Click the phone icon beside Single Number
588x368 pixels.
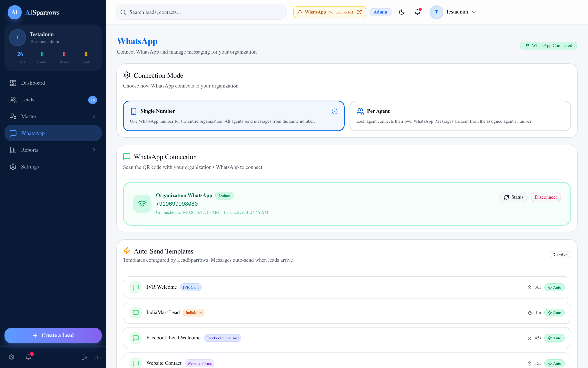pos(134,111)
